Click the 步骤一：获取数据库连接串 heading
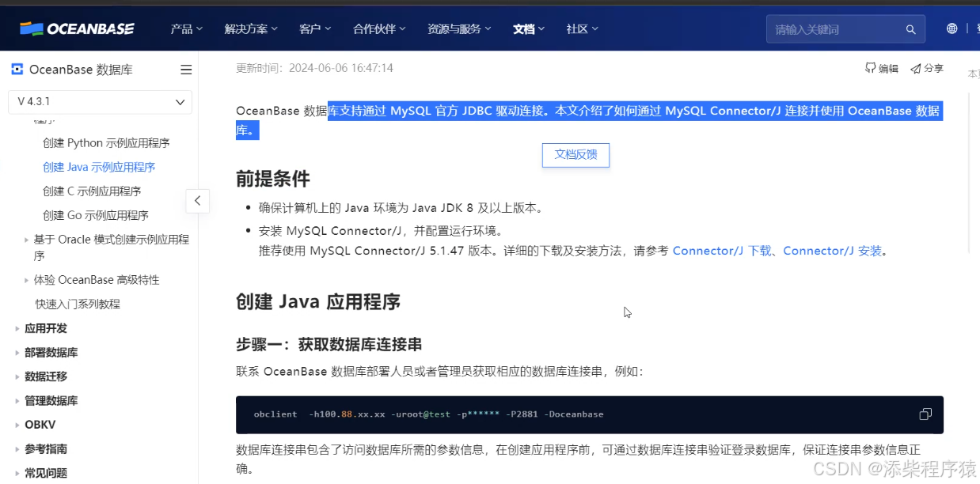 [329, 345]
